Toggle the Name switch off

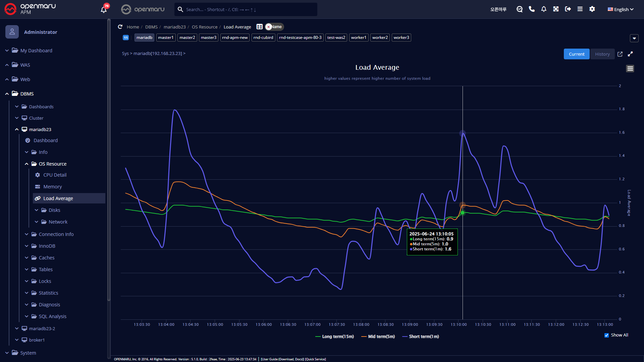point(274,27)
